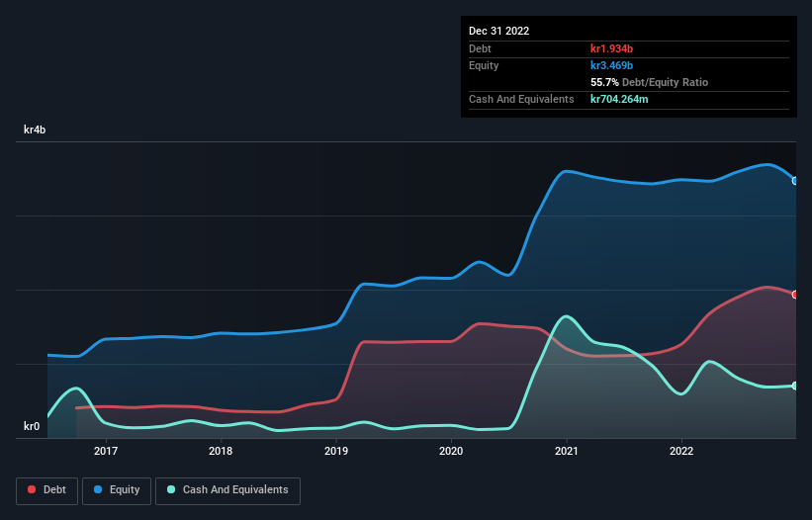
Task: Click the red Debt endpoint marker
Action: pyautogui.click(x=795, y=295)
